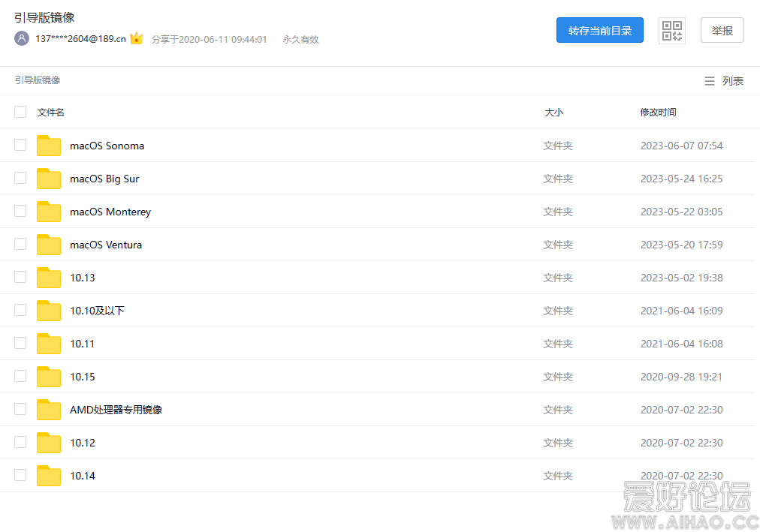Check the select-all checkbox in the header
Screen dimensions: 760x532
point(20,111)
